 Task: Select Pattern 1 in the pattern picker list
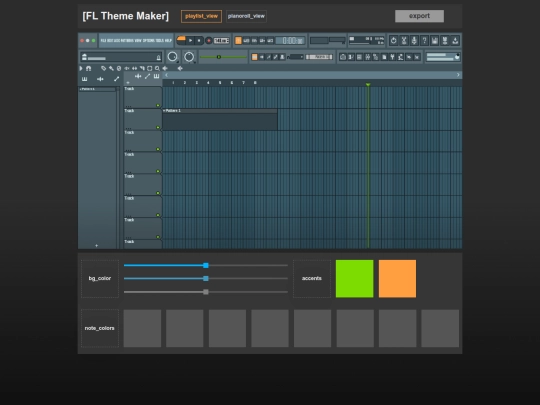(97, 89)
